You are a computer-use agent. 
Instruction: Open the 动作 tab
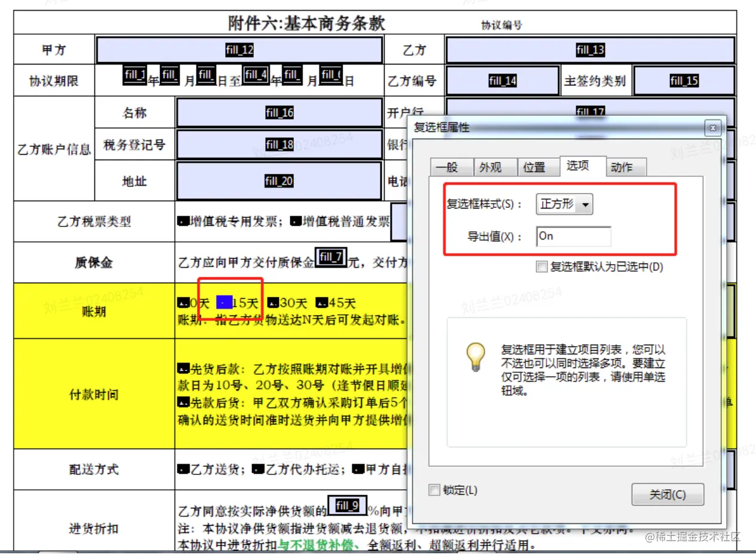coord(625,167)
